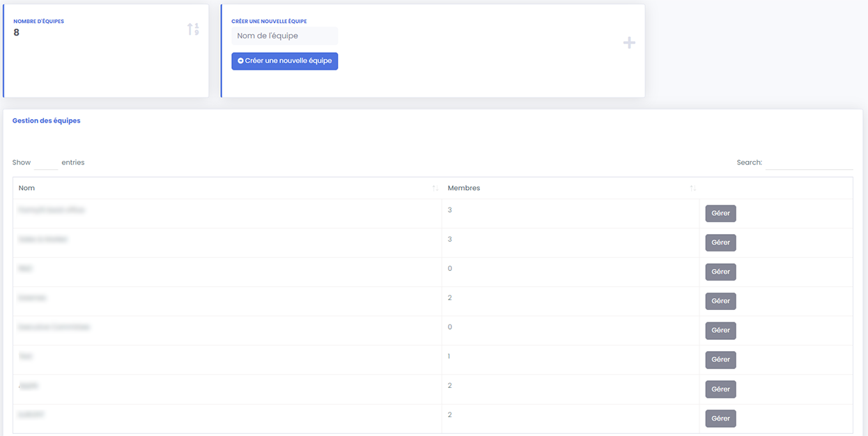The width and height of the screenshot is (868, 436).
Task: Sort the table by Membres column
Action: (x=571, y=188)
